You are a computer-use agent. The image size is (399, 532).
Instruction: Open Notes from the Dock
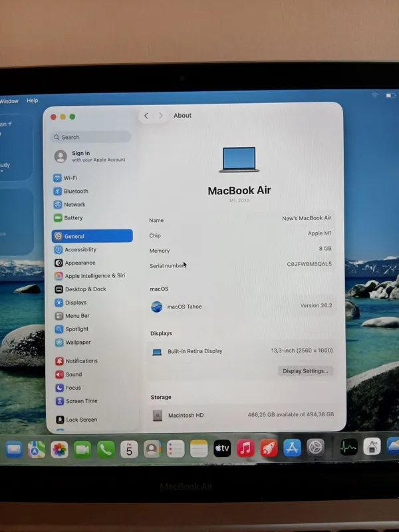(x=199, y=449)
